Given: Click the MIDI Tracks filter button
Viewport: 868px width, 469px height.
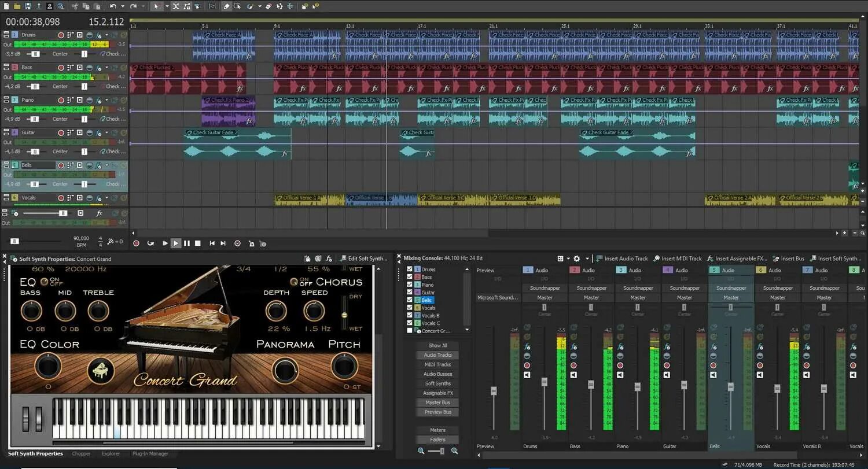Looking at the screenshot, I should pos(437,364).
